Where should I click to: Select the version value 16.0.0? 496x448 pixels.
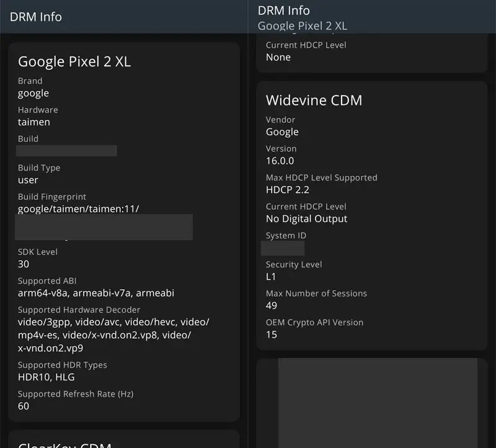coord(280,161)
